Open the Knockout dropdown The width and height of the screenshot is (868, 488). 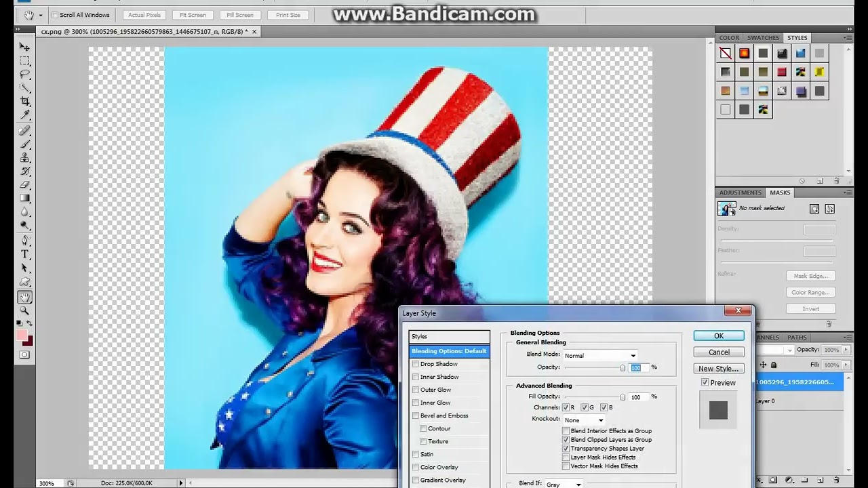pyautogui.click(x=583, y=420)
